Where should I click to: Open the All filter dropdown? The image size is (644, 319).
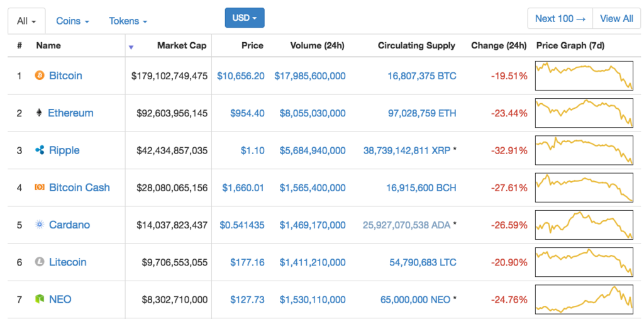click(26, 21)
